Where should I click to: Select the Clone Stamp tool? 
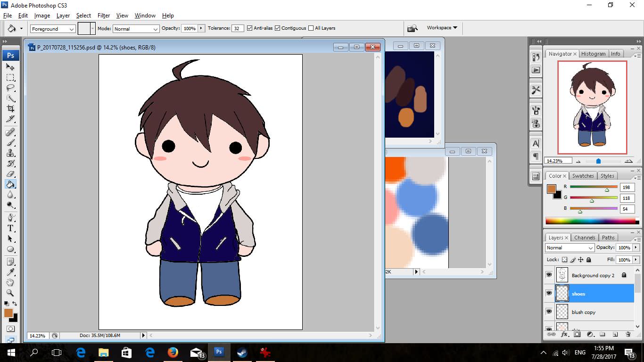pyautogui.click(x=10, y=153)
